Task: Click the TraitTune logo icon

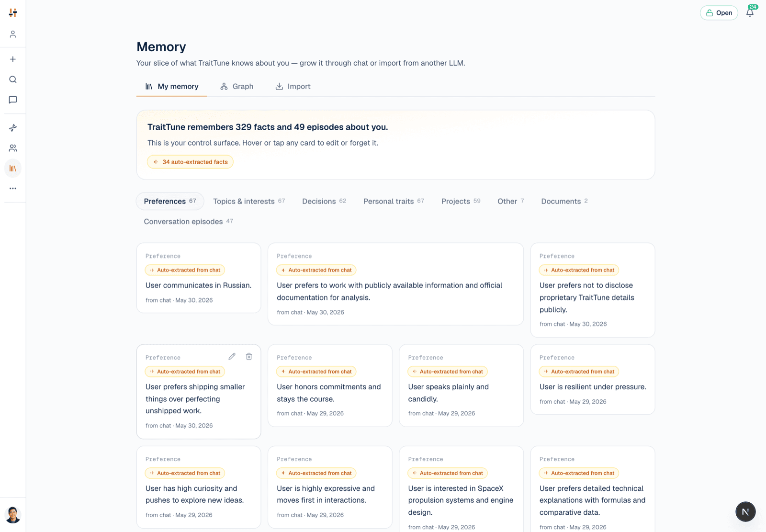Action: pos(13,13)
